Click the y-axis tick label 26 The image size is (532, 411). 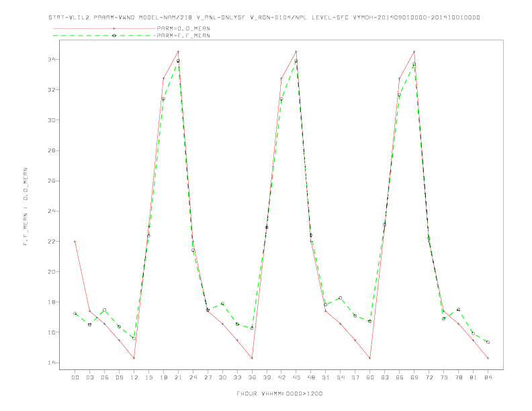click(x=52, y=181)
